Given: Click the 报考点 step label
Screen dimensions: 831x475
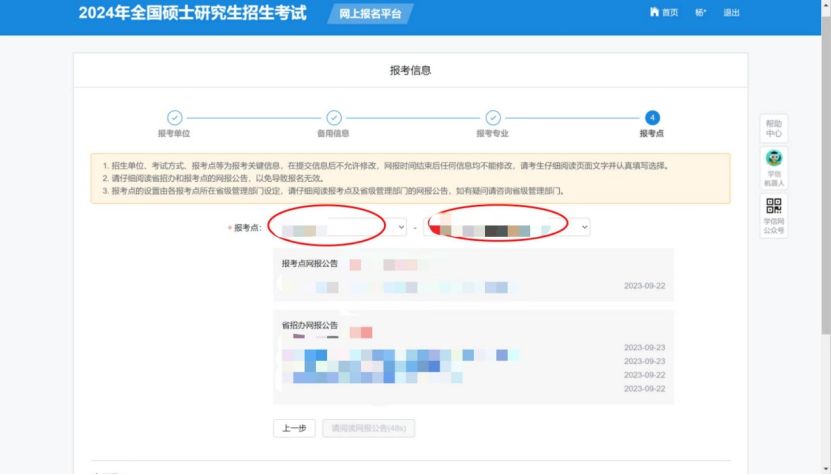Looking at the screenshot, I should tap(652, 134).
